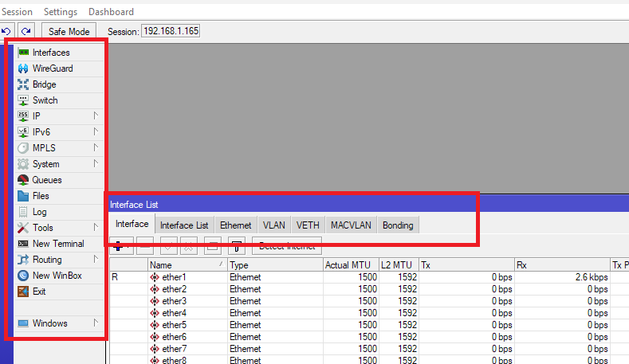Viewport: 629px width, 364px height.
Task: Click ether6's Rx value 0 bps
Action: pyautogui.click(x=598, y=337)
